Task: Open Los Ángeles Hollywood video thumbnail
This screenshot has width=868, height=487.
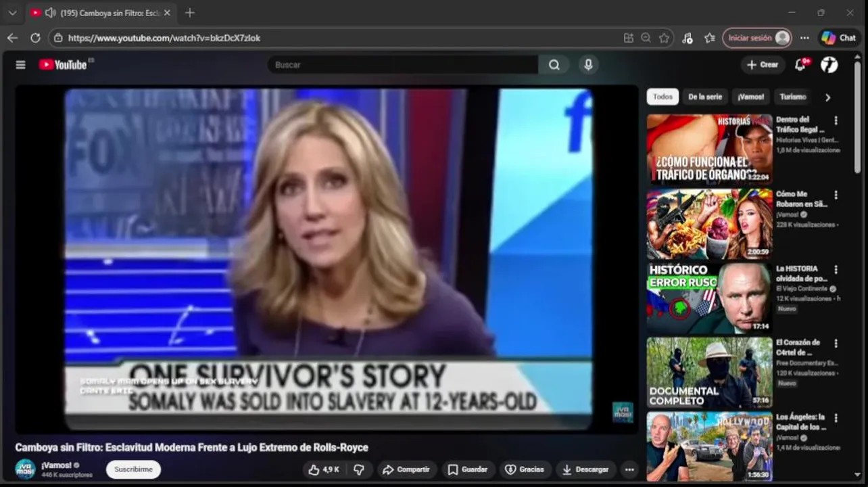Action: (709, 447)
